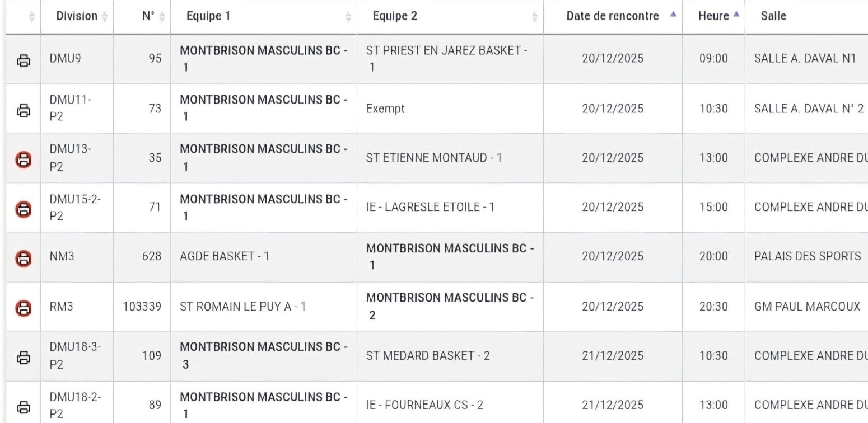Print the NM3 match against AGDE BASKET
Viewport: 868px width, 423px height.
(24, 258)
